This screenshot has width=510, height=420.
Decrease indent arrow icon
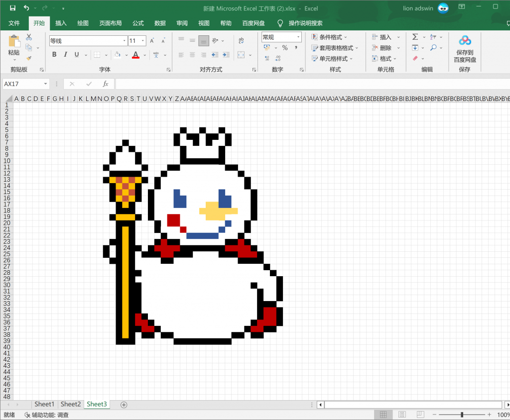pos(215,55)
